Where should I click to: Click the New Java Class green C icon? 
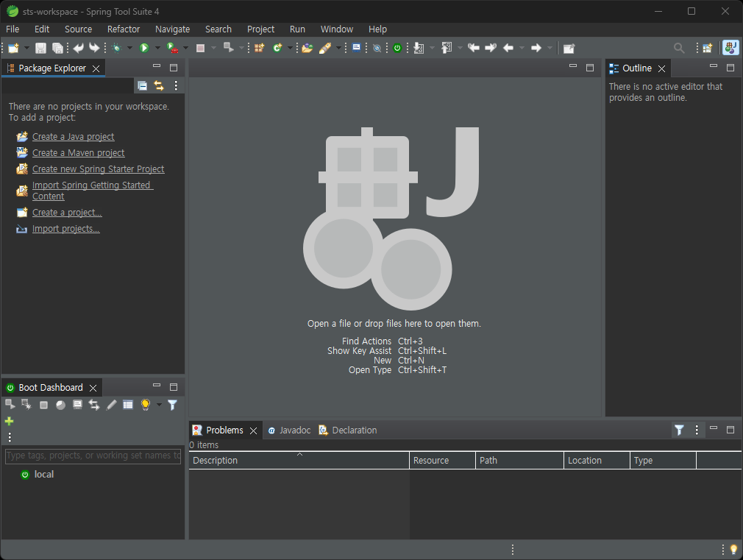pos(277,48)
